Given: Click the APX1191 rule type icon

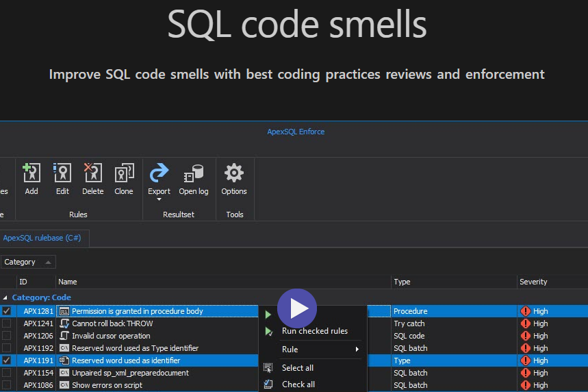Looking at the screenshot, I should 64,360.
